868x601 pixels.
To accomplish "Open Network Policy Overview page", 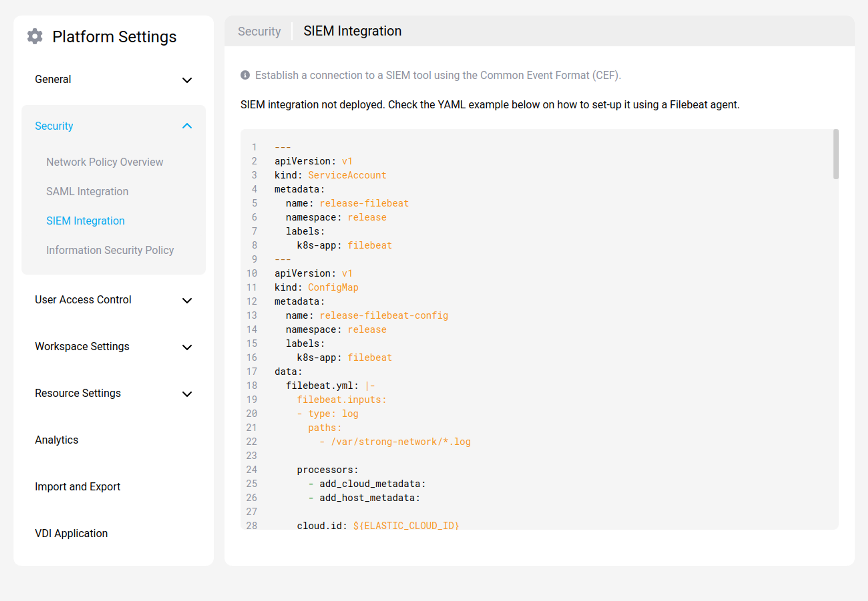I will point(105,162).
